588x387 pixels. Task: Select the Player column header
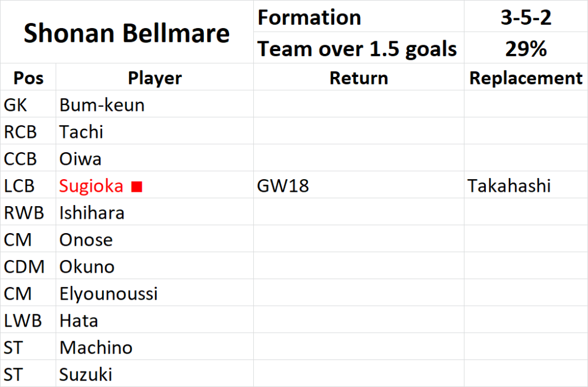[x=154, y=77]
